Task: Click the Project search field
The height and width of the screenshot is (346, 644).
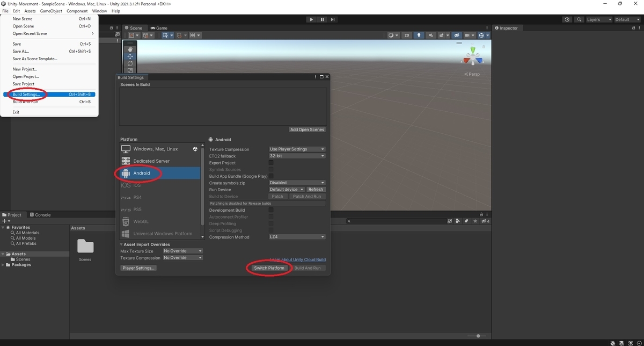Action: coord(396,221)
